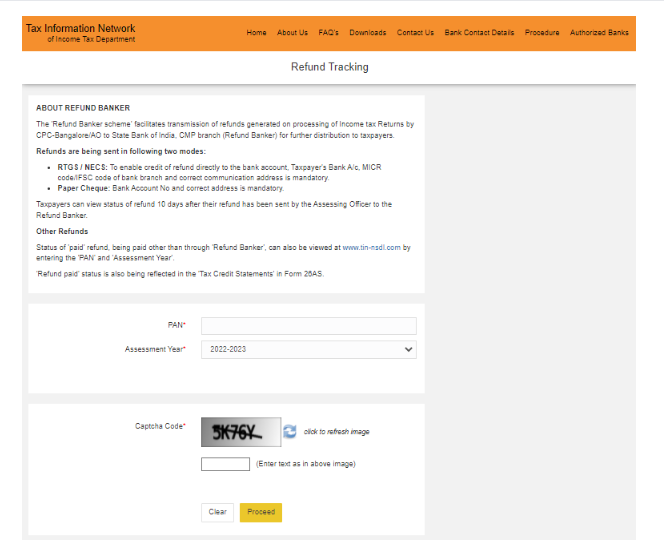Click the Clear button

(217, 512)
